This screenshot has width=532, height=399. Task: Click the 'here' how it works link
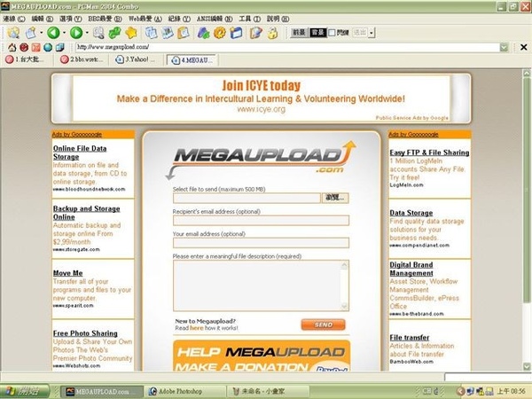(197, 328)
